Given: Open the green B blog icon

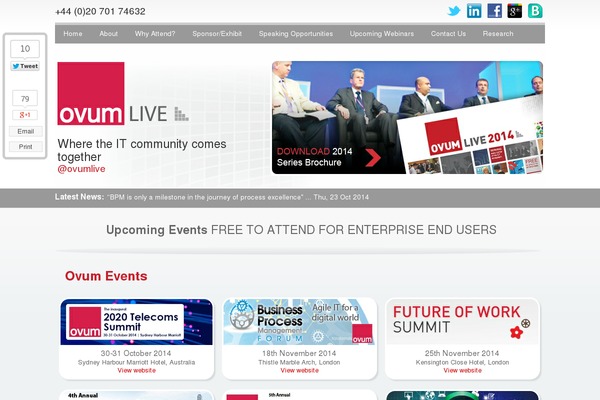Looking at the screenshot, I should [535, 11].
